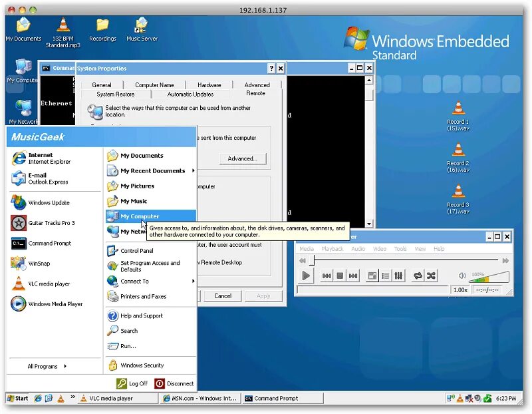
Task: Open Command Prompt from Start menu
Action: click(x=55, y=244)
